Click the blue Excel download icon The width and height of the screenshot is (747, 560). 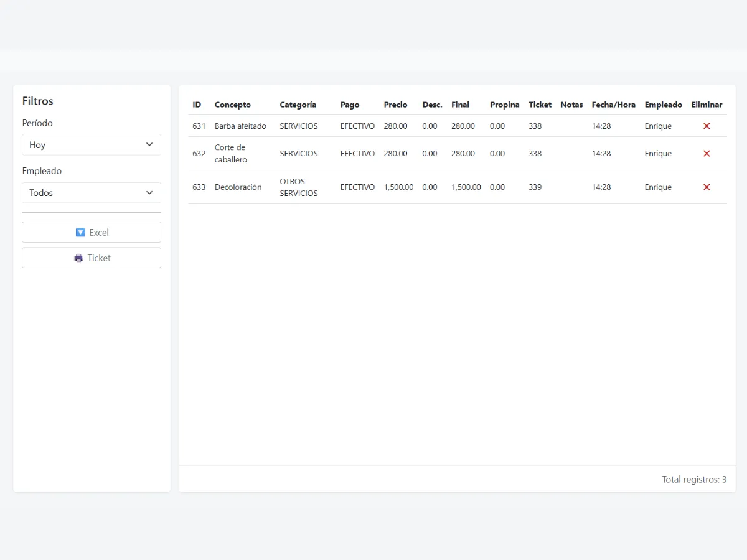point(80,232)
